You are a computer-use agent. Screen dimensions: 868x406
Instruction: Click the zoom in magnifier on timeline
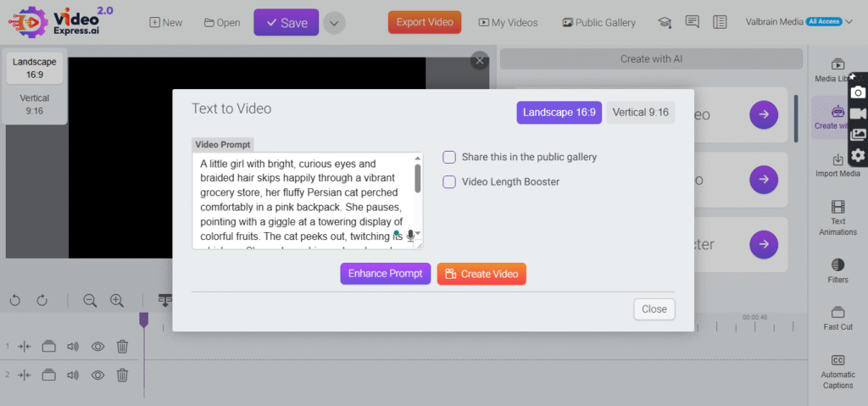pyautogui.click(x=117, y=300)
